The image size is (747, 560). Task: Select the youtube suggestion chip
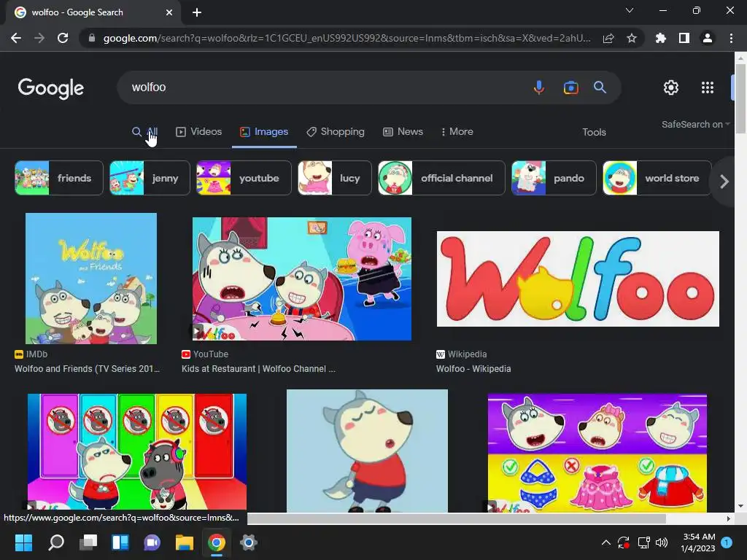(x=244, y=178)
